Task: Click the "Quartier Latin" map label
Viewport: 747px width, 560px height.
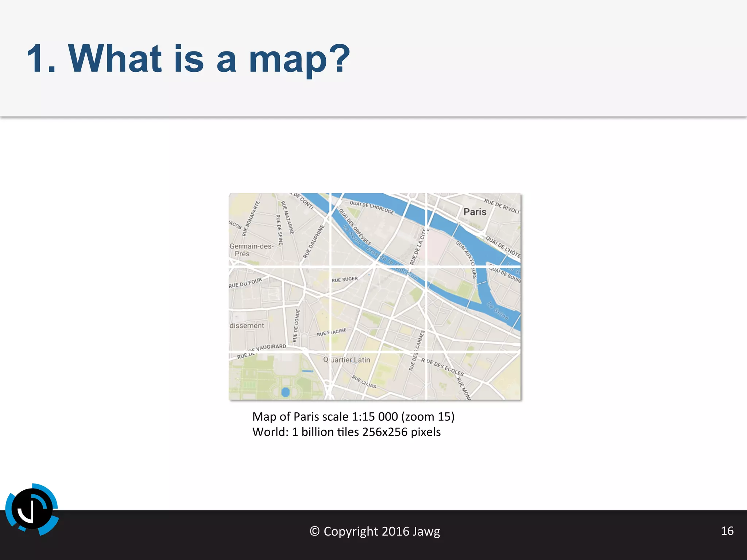Action: pyautogui.click(x=347, y=360)
